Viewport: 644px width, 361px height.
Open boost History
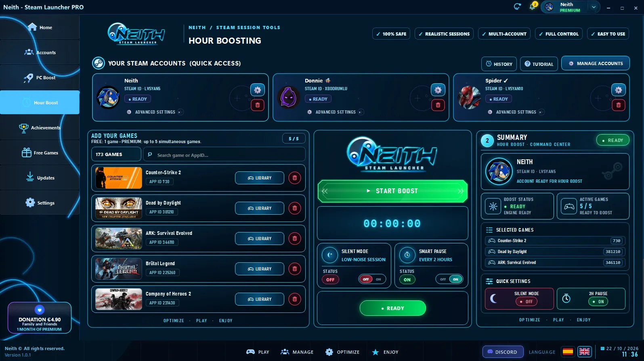(499, 64)
